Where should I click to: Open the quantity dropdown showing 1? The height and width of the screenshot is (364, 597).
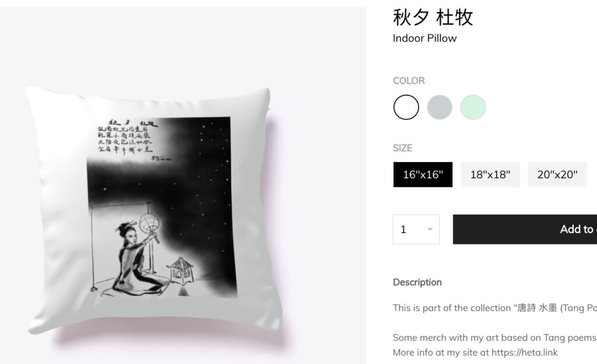[416, 229]
